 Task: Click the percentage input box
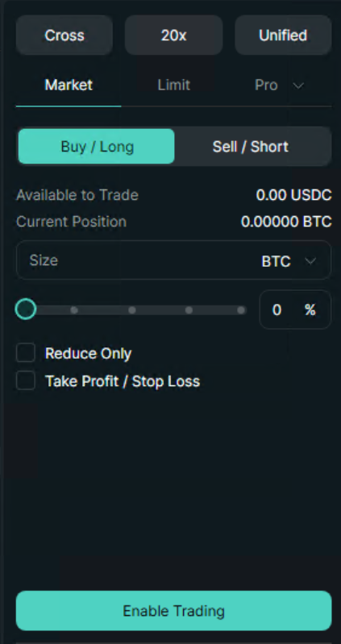pos(295,310)
